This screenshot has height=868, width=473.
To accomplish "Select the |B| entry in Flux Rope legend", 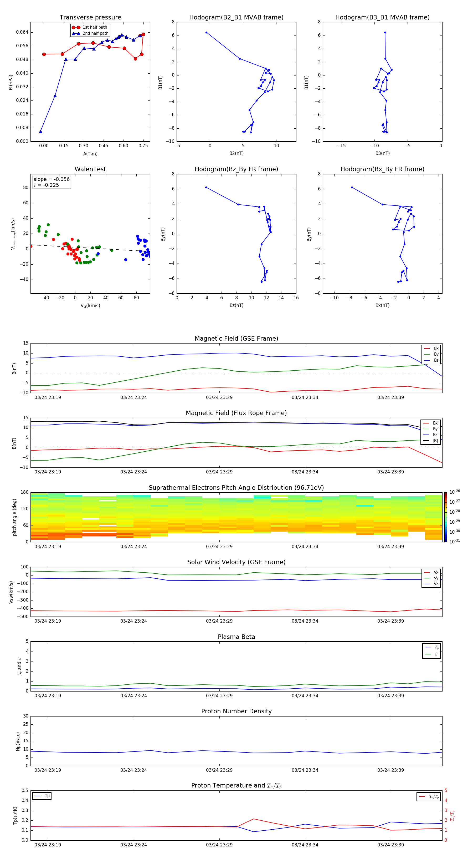I will click(431, 441).
